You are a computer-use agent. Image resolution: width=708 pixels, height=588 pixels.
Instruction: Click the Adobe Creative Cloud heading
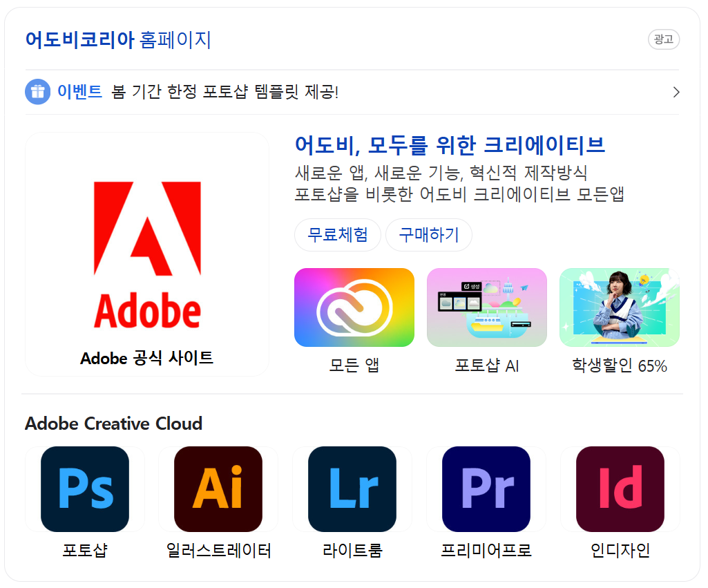tap(114, 424)
